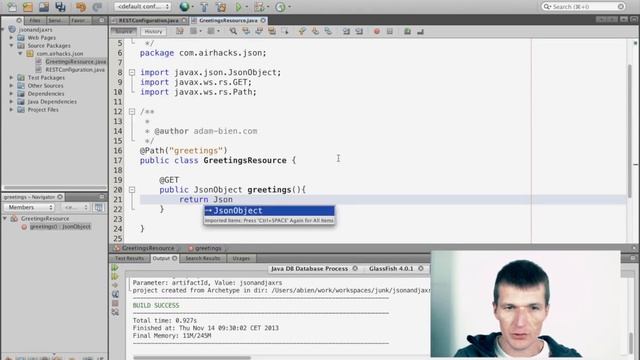Image resolution: width=640 pixels, height=360 pixels.
Task: Expand the Web Pages node
Action: coord(11,38)
